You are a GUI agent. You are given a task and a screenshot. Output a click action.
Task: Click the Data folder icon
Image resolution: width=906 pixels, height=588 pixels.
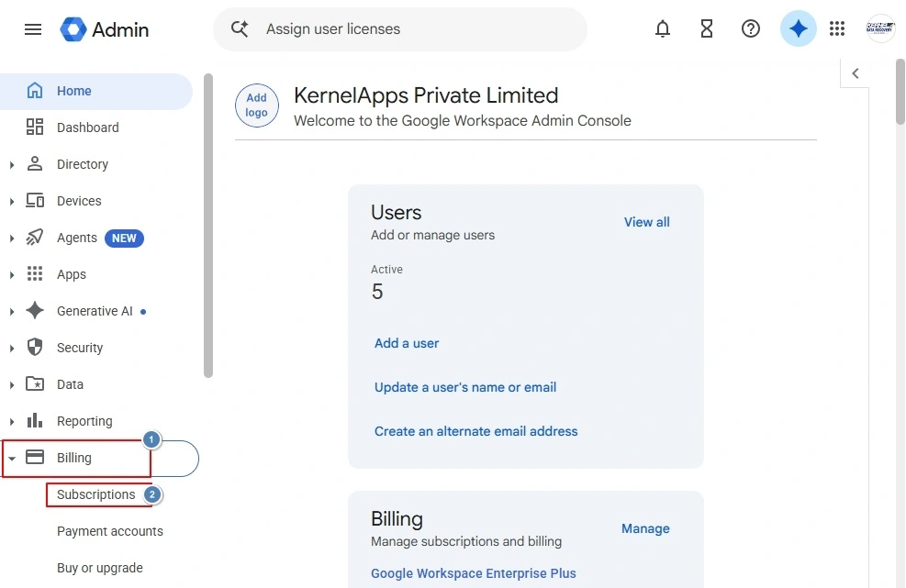(x=35, y=383)
